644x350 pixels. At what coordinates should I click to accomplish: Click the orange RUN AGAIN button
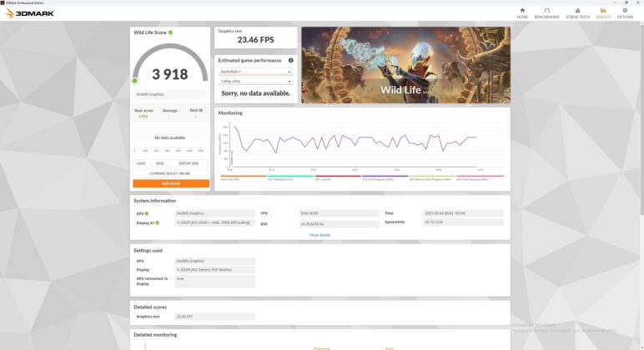pos(171,183)
